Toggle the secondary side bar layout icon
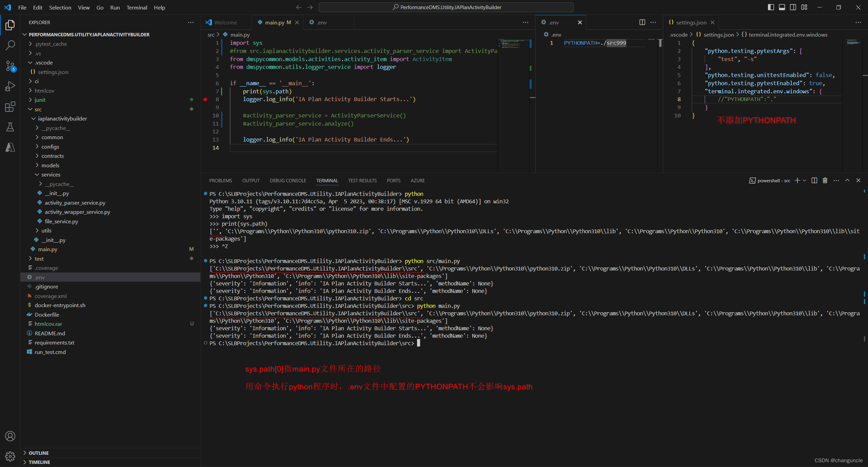The image size is (868, 467). pyautogui.click(x=793, y=7)
